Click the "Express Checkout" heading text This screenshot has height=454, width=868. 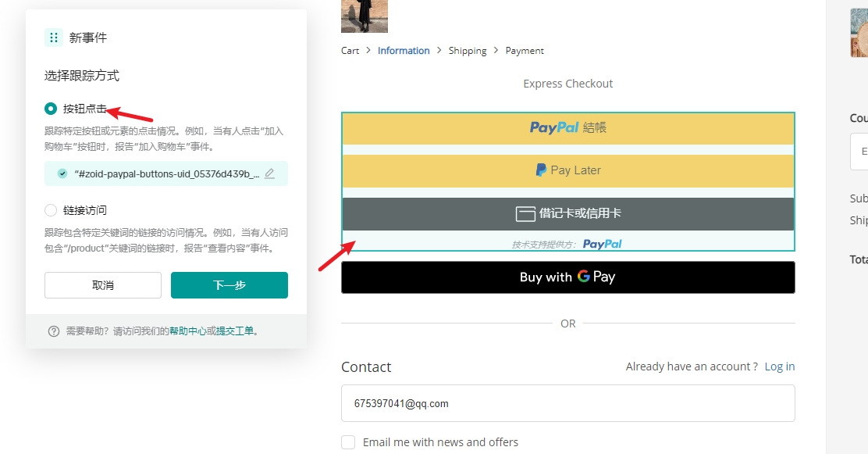pos(568,84)
